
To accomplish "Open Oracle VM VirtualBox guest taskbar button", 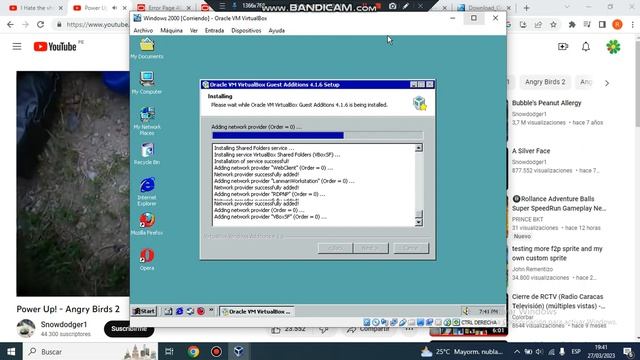I will pyautogui.click(x=257, y=311).
